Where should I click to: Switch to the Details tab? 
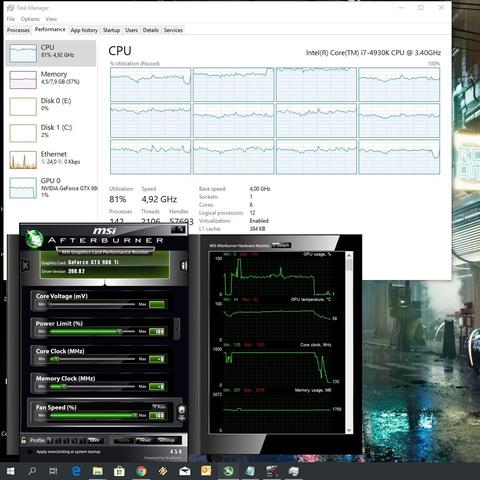click(x=151, y=30)
